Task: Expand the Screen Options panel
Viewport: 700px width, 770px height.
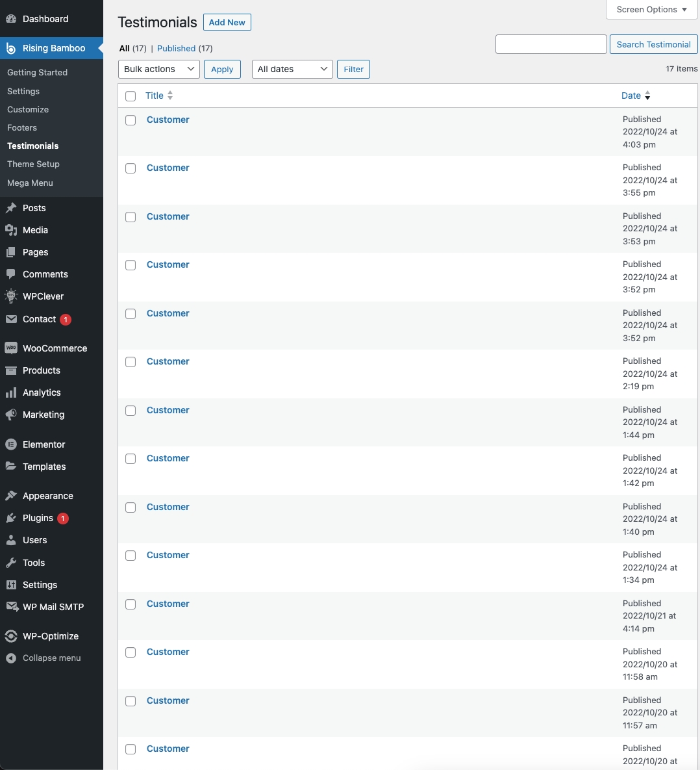Action: 651,10
